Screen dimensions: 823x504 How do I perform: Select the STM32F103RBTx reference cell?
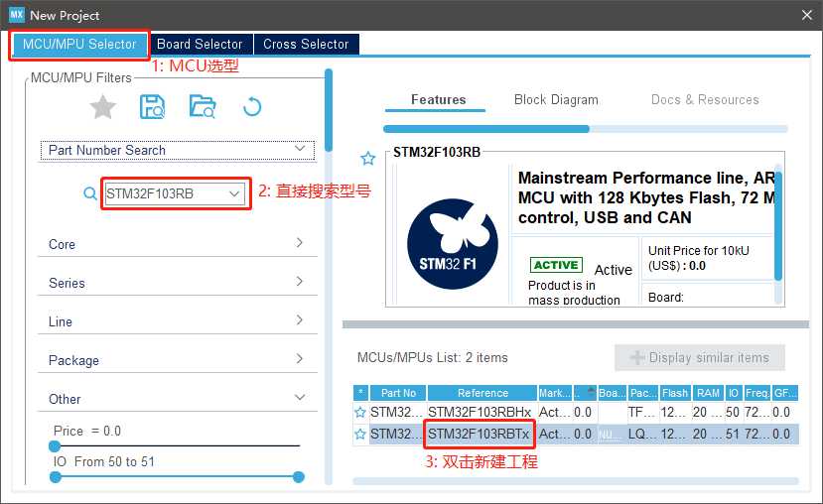click(480, 435)
